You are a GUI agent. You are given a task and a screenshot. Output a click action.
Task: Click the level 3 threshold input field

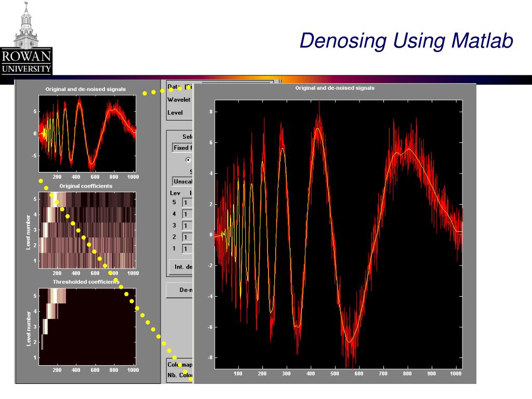[x=187, y=225]
